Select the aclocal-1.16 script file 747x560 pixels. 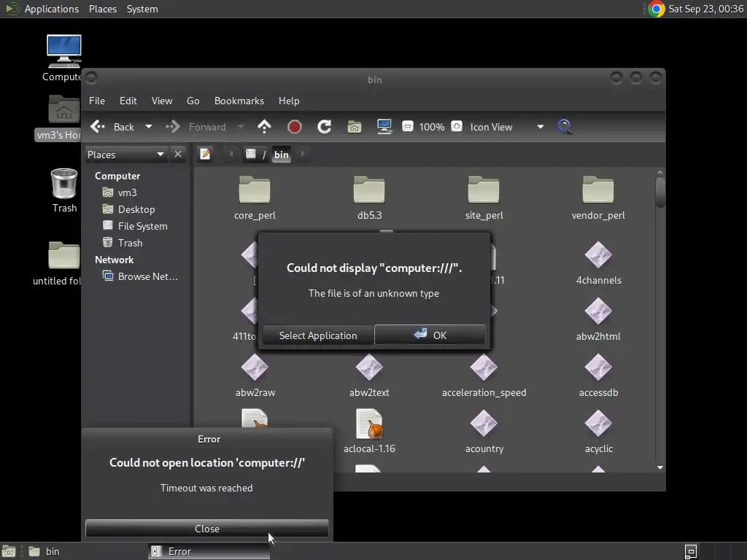click(369, 432)
